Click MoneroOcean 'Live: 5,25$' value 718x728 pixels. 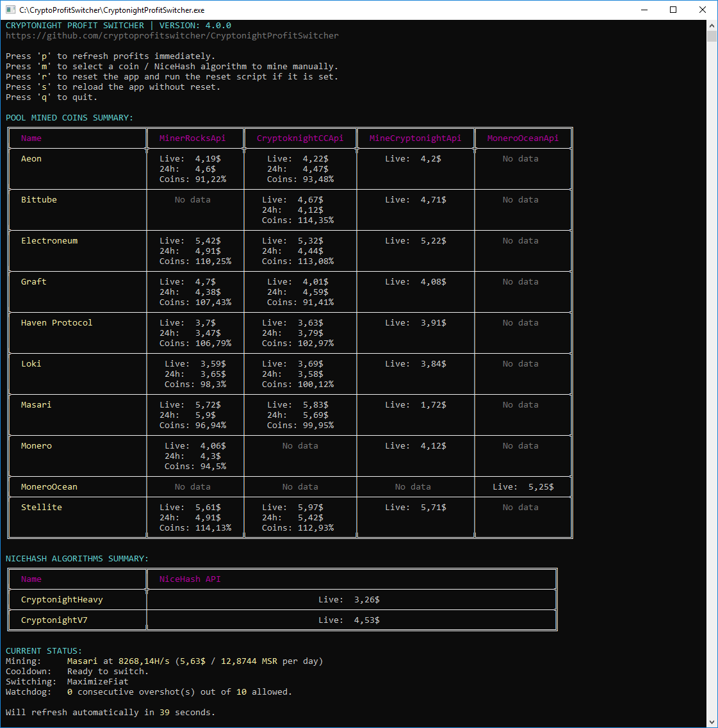[x=523, y=486]
